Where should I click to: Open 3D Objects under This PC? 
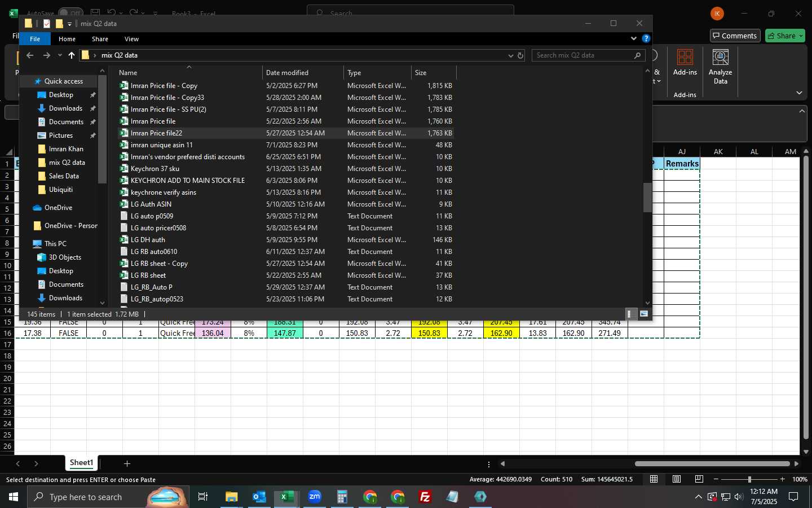[65, 257]
